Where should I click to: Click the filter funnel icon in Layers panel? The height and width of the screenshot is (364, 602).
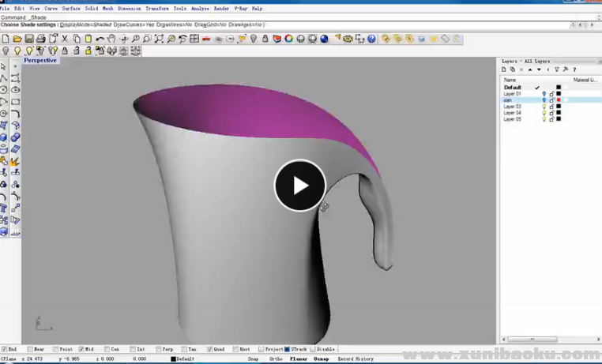coord(556,69)
